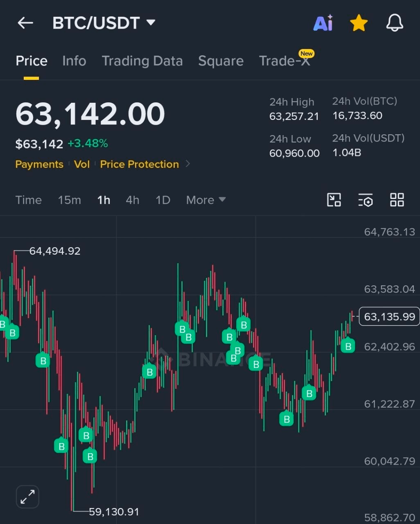Screen dimensions: 420x524
Task: Open the chart drawing tools icon
Action: pos(334,200)
